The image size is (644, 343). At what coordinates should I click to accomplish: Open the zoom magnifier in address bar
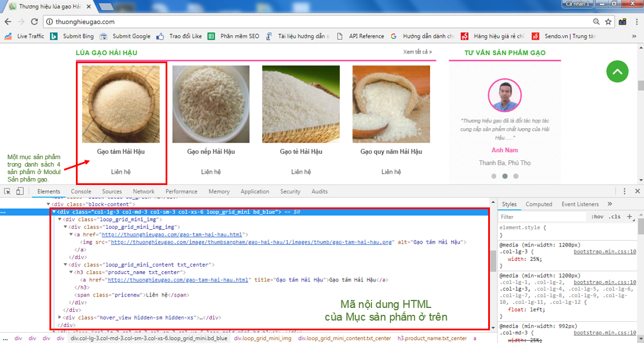(x=596, y=22)
